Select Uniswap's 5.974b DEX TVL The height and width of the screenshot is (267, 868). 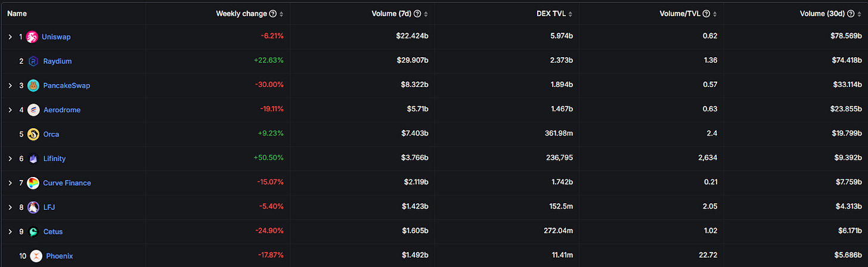(560, 37)
